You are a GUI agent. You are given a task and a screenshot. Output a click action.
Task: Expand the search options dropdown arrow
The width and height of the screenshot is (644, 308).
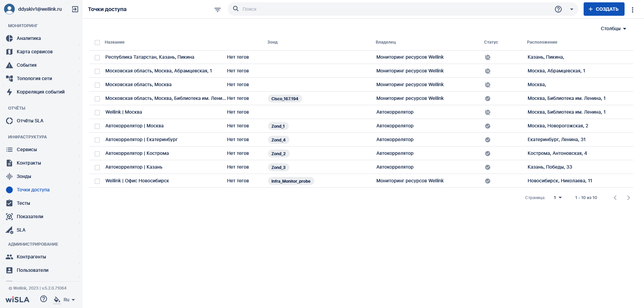pyautogui.click(x=572, y=9)
